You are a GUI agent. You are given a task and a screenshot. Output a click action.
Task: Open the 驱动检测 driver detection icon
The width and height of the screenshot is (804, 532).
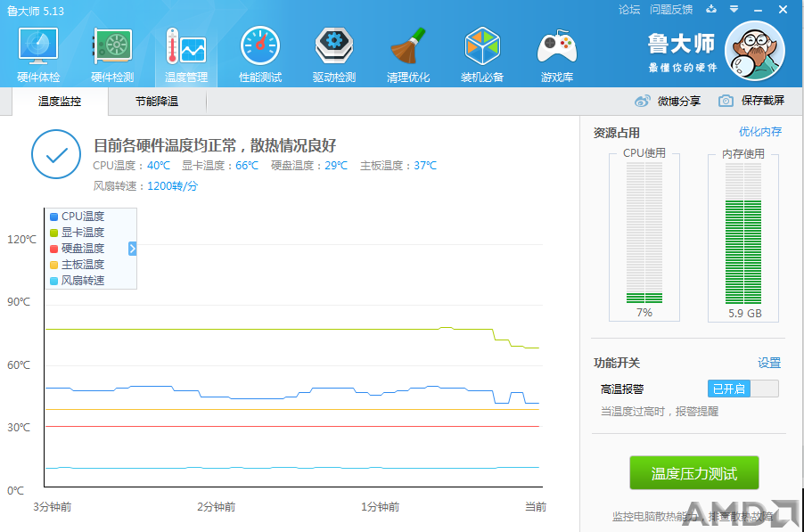333,46
